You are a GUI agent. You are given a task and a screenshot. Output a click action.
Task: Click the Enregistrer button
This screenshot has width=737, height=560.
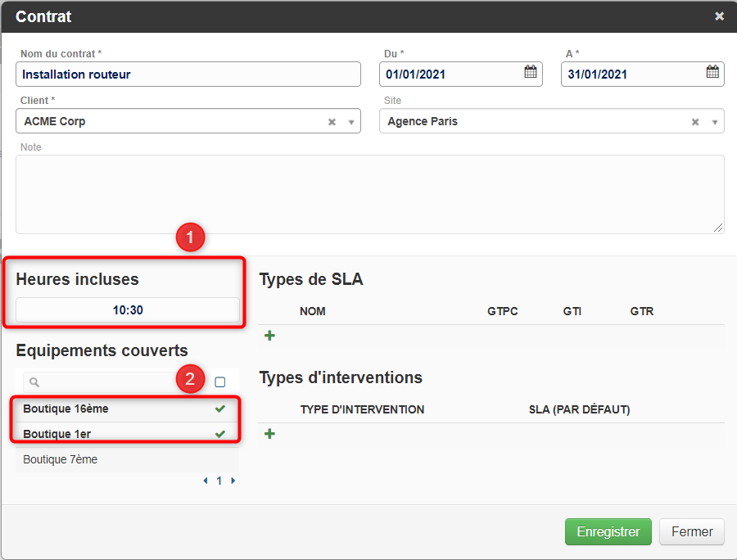[x=608, y=532]
